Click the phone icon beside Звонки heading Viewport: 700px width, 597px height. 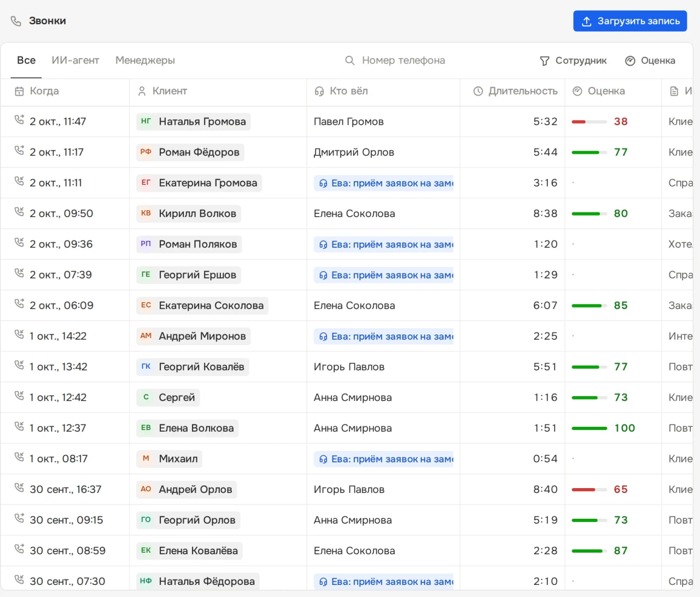tap(16, 21)
